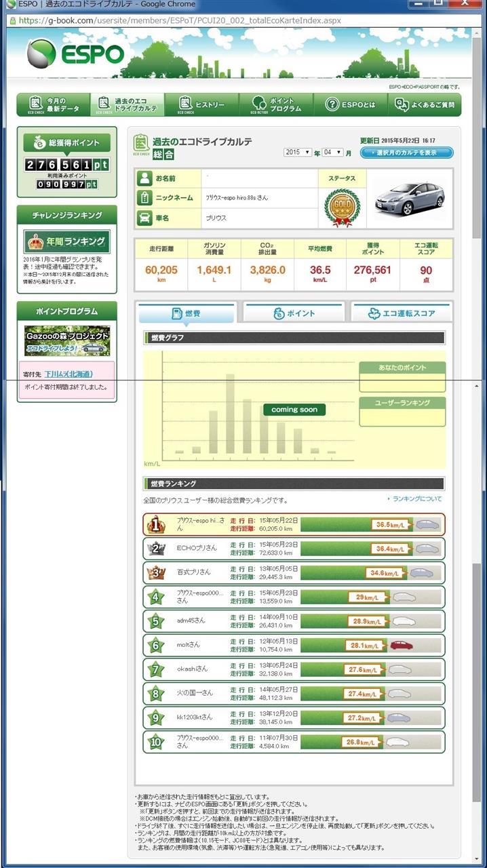
Task: Click the eco score value 90
Action: coord(426,270)
